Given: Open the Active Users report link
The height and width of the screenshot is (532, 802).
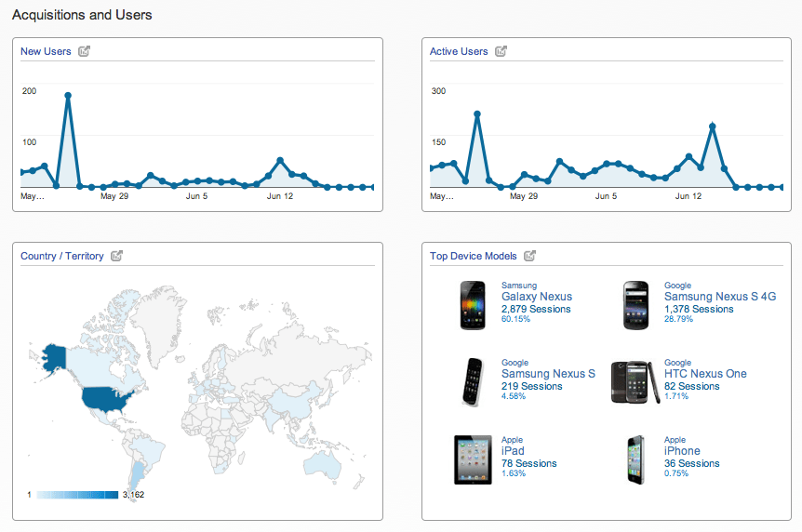Looking at the screenshot, I should click(459, 52).
